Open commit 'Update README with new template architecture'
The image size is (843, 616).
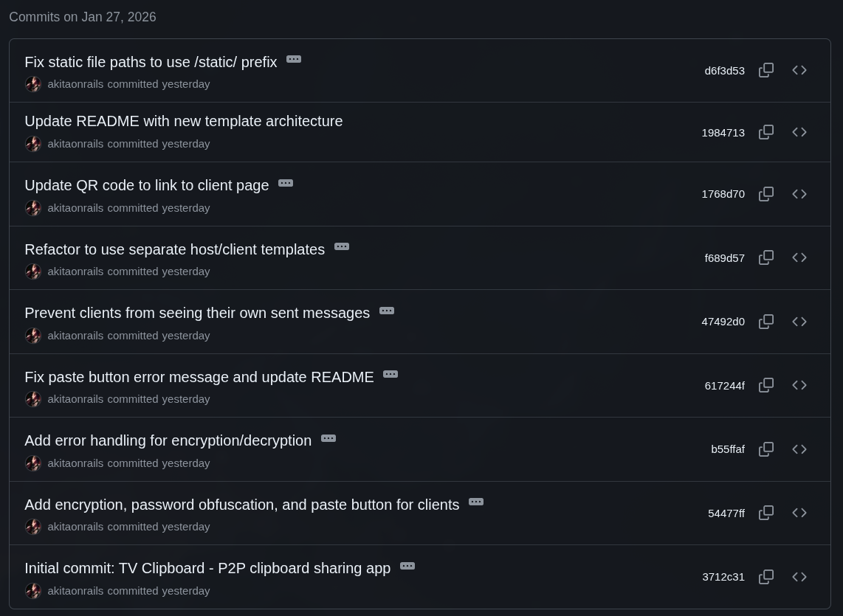point(183,121)
